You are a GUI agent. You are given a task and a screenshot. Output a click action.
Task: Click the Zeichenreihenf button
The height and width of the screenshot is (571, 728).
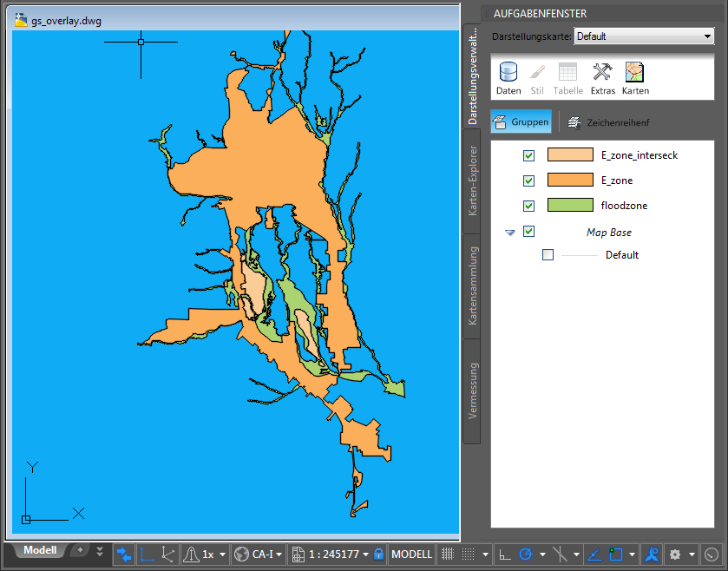(x=608, y=122)
